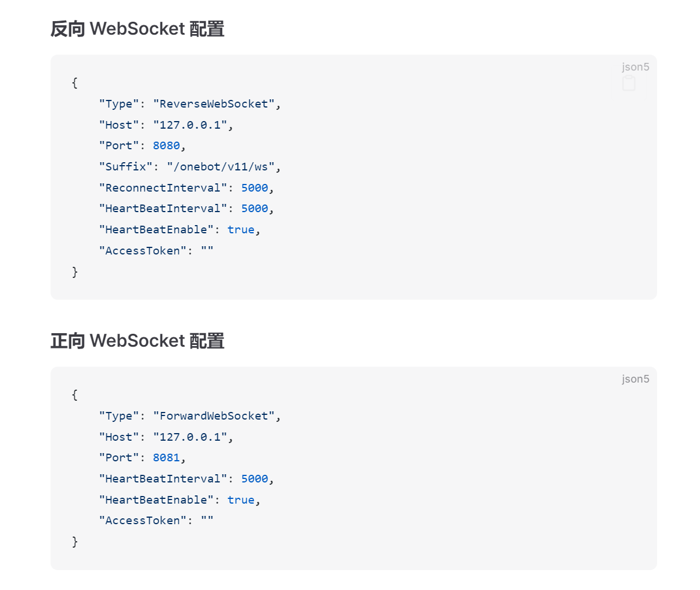Viewport: 700px width, 590px height.
Task: Click the 正向 WebSocket 配置 heading
Action: point(137,341)
